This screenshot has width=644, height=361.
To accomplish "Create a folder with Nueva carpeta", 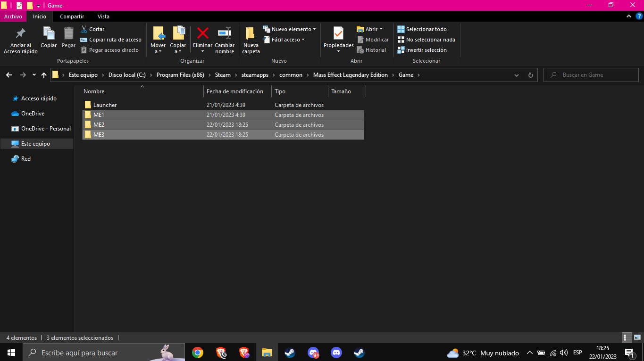I will click(x=251, y=40).
